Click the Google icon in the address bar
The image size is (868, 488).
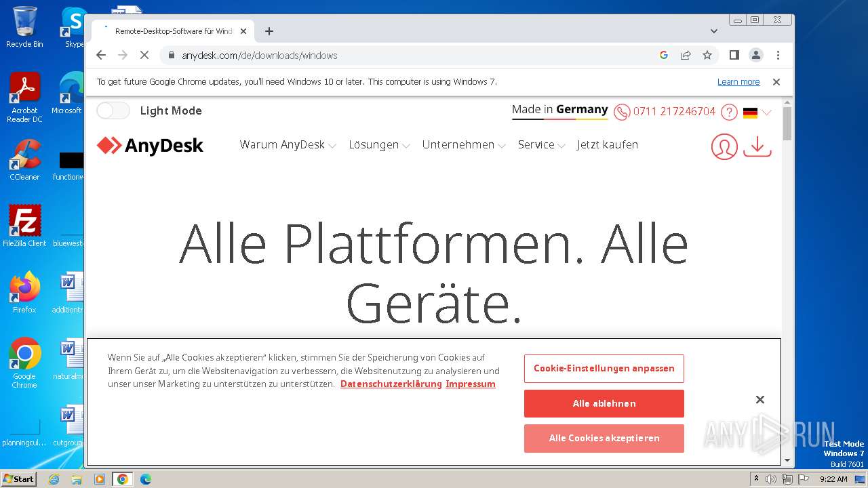click(x=664, y=56)
